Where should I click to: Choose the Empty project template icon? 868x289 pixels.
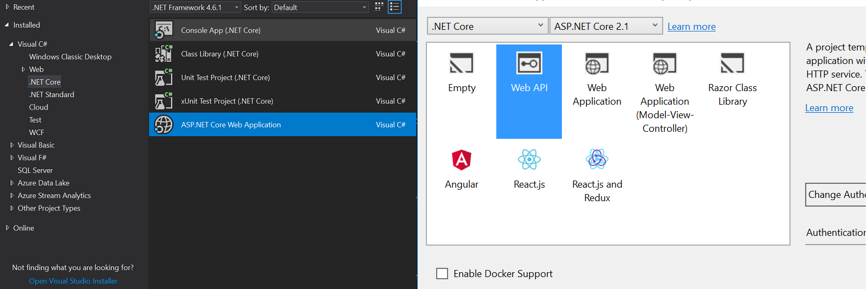[462, 63]
